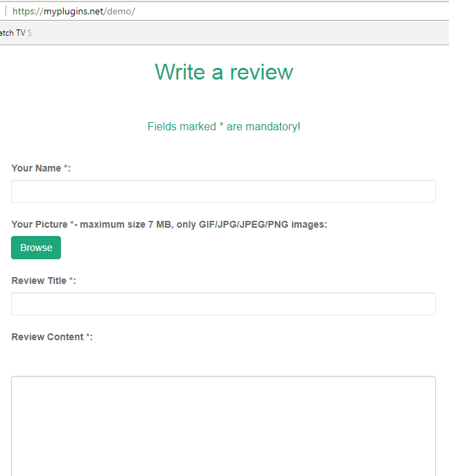Focus the Review Title input field
This screenshot has width=449, height=476.
pos(223,304)
